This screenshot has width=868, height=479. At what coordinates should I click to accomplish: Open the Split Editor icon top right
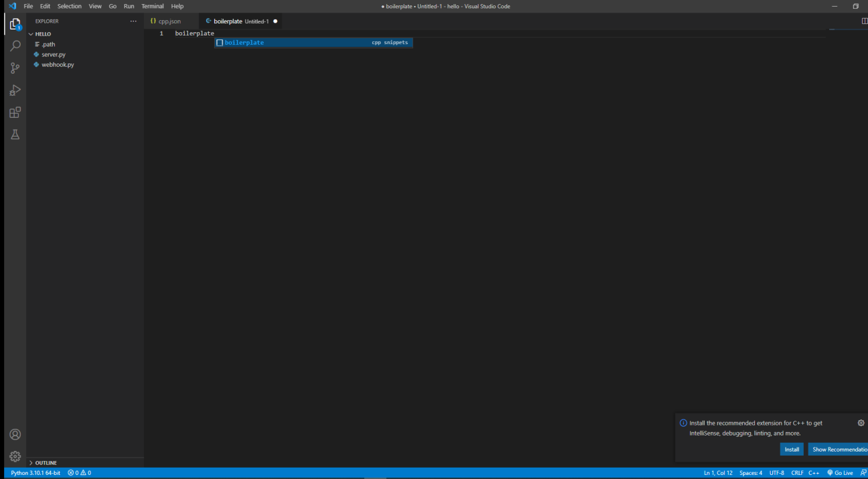click(864, 21)
